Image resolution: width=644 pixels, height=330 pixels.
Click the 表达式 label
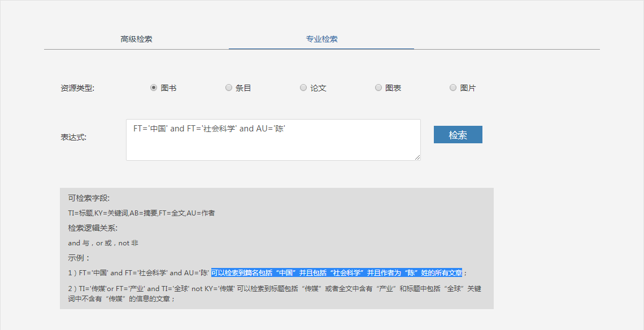[x=73, y=137]
